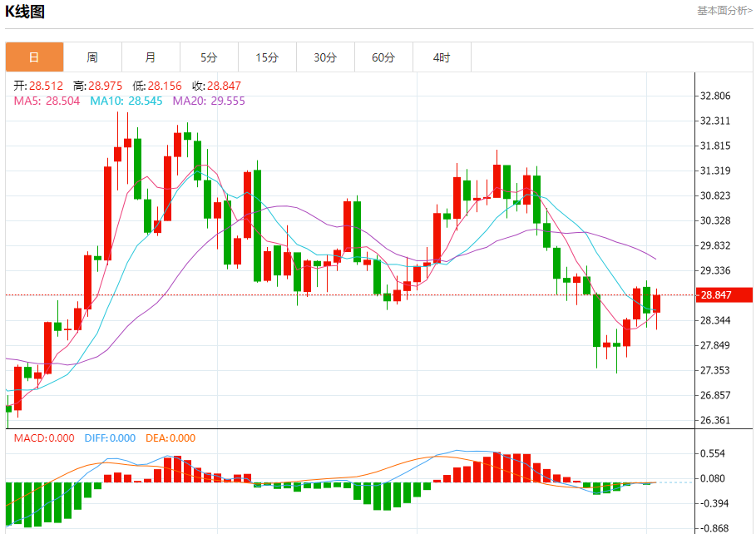
Task: Click the 30.823 axis label
Action: [715, 195]
